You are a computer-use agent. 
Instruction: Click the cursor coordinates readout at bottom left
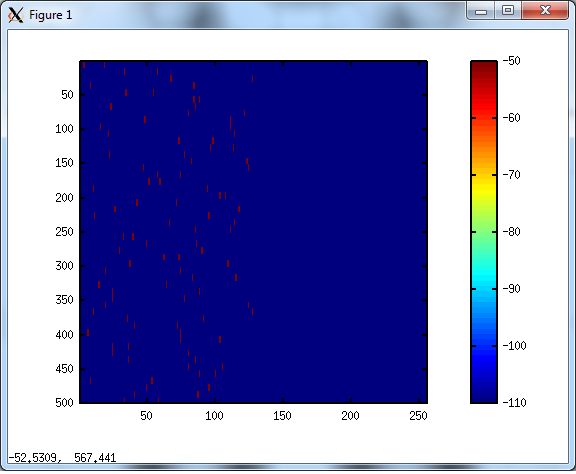pos(62,458)
